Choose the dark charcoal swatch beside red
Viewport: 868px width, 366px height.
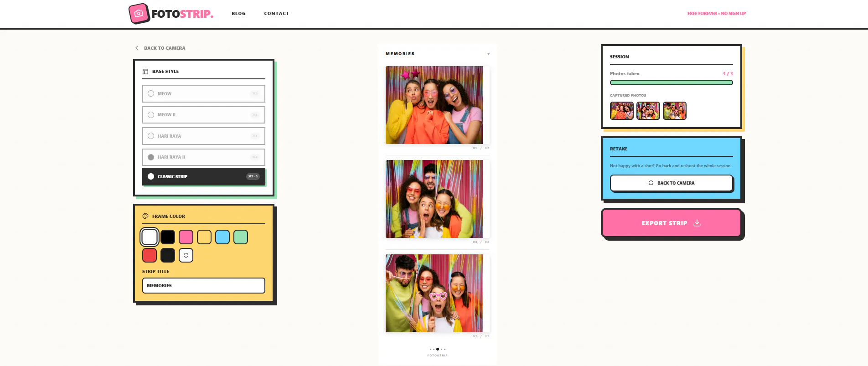[168, 255]
